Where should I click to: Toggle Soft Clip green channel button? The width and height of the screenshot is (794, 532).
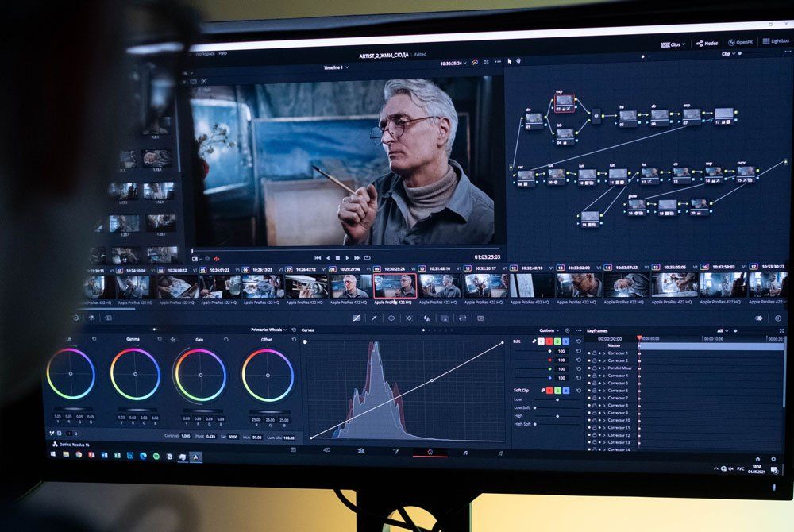558,391
